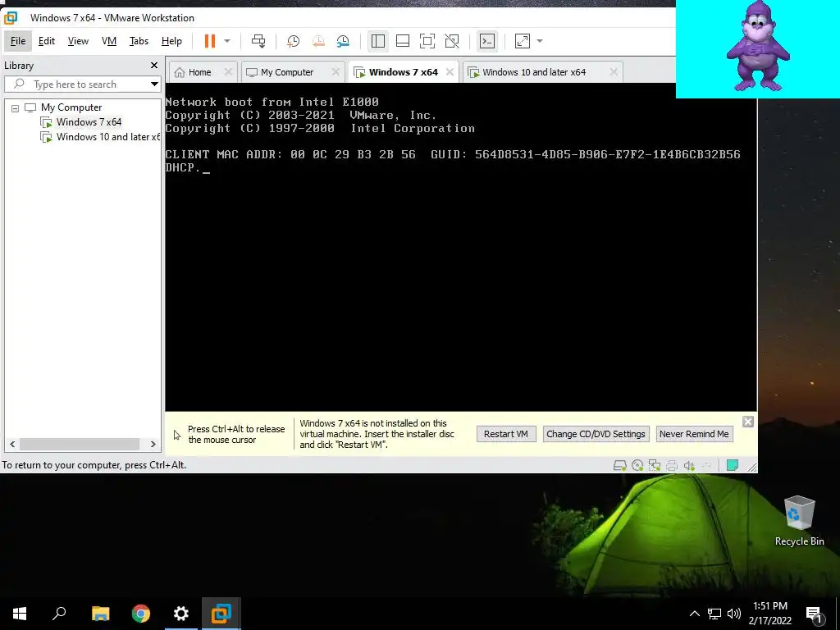
Task: Collapse the My Computer tree node
Action: (15, 108)
